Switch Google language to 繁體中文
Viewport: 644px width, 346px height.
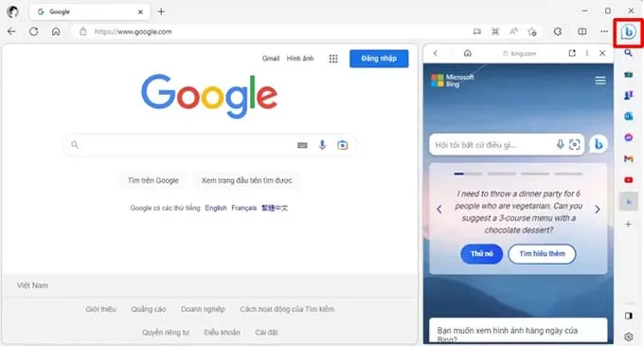[x=275, y=208]
